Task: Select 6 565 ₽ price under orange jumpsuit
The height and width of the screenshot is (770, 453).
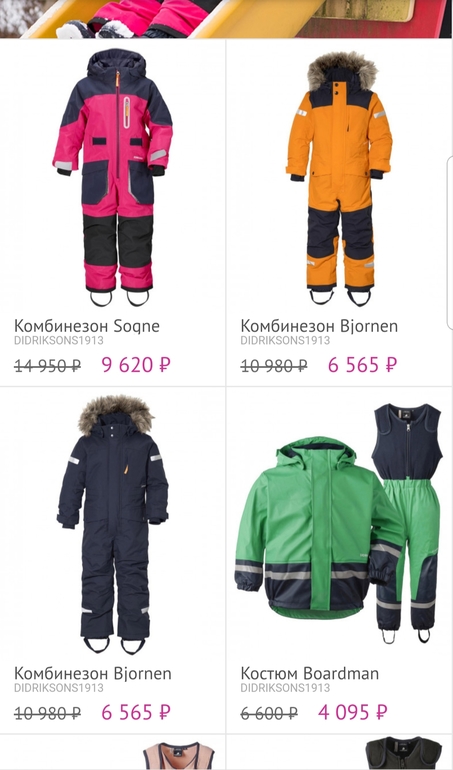Action: [x=362, y=365]
